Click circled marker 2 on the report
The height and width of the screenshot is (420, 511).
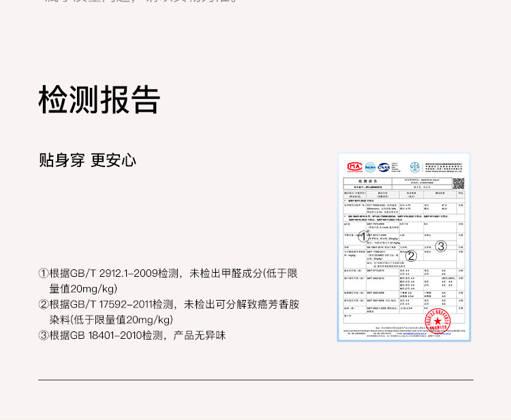pyautogui.click(x=411, y=256)
